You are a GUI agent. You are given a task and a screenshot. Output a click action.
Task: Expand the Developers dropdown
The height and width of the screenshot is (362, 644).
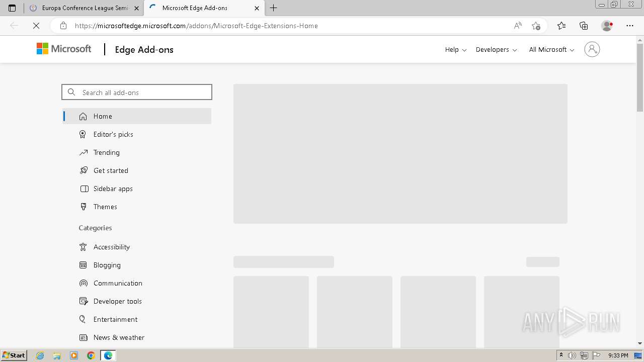pyautogui.click(x=496, y=49)
